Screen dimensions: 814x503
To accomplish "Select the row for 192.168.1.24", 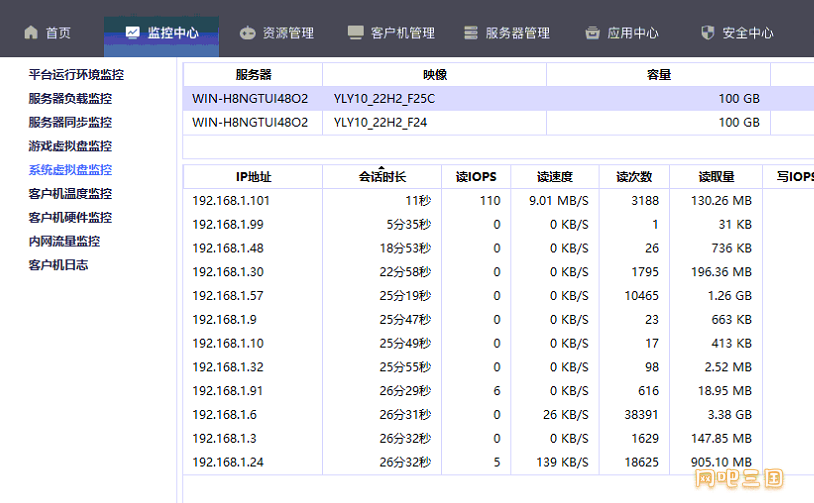I will 498,463.
